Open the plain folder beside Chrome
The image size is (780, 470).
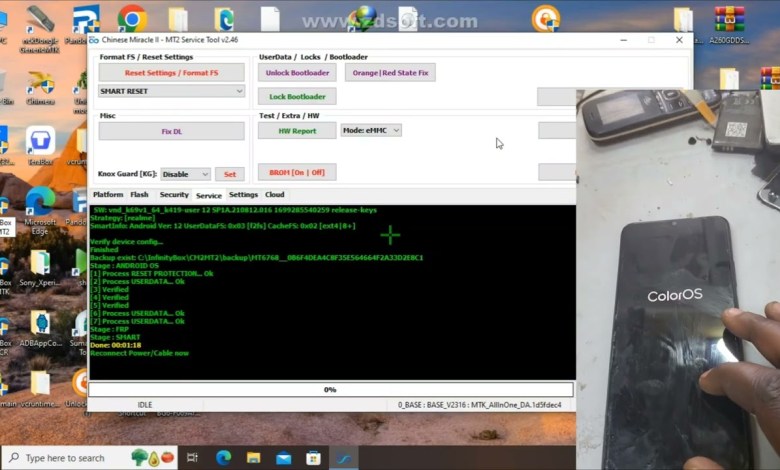(x=178, y=19)
